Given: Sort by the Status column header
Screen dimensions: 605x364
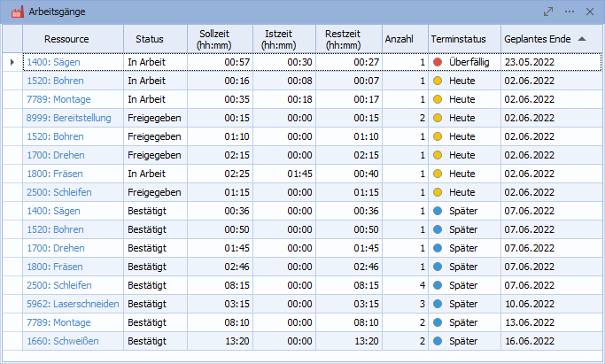Looking at the screenshot, I should click(x=150, y=39).
